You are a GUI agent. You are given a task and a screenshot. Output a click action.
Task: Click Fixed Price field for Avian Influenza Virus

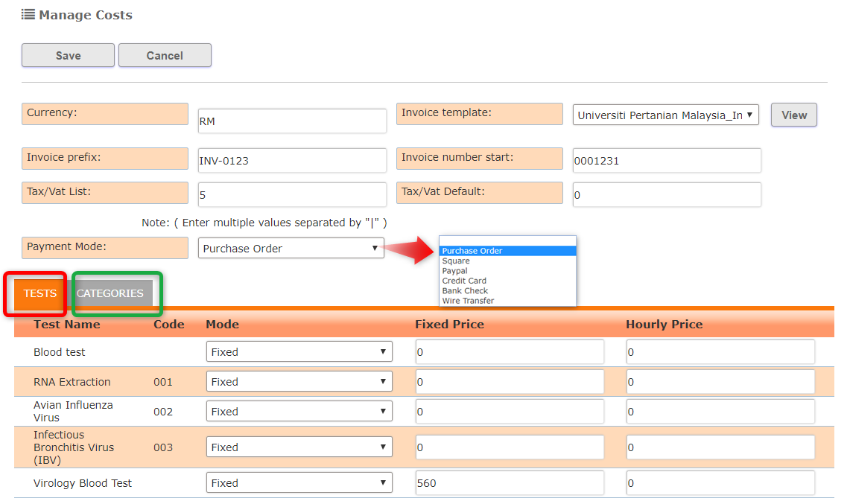(x=510, y=412)
